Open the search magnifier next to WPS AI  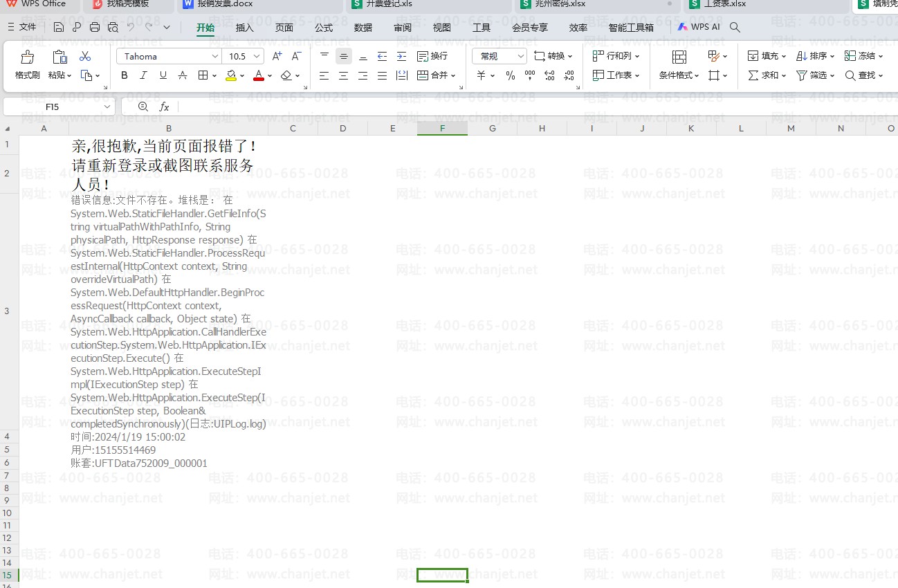tap(735, 28)
